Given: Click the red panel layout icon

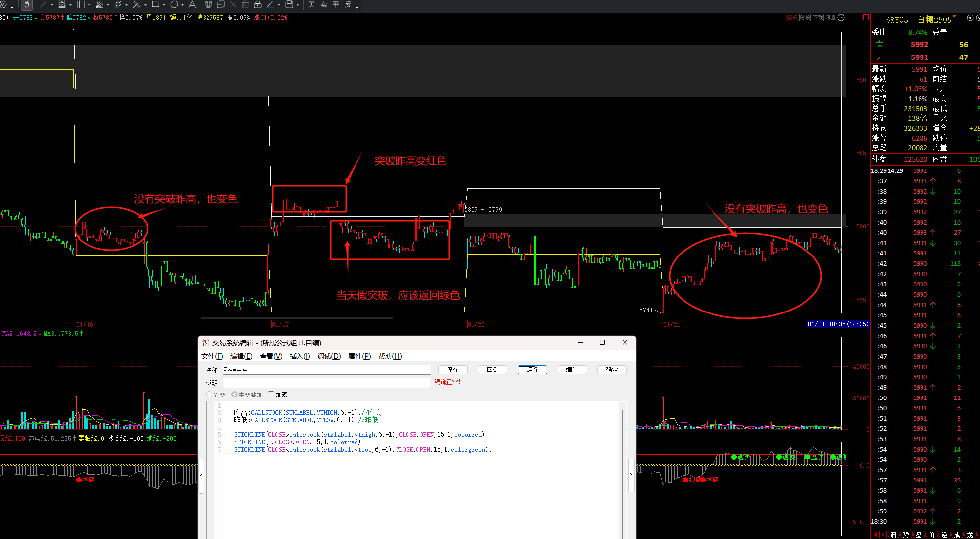Looking at the screenshot, I should [x=866, y=18].
